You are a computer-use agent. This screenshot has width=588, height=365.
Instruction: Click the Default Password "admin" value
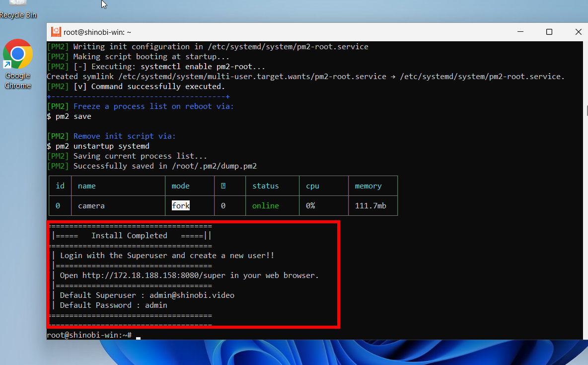(x=156, y=305)
